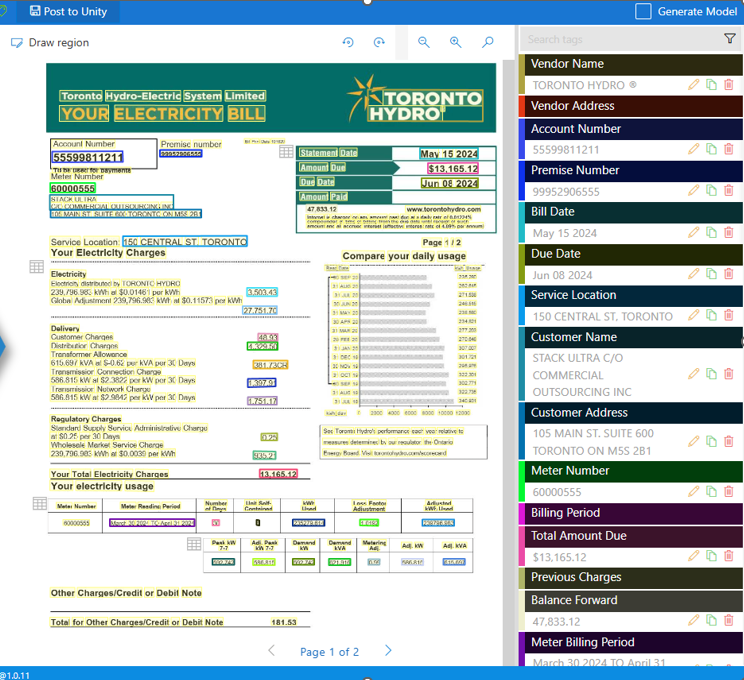Edit the Vendor Name value TORONTO HYDRO

(694, 85)
